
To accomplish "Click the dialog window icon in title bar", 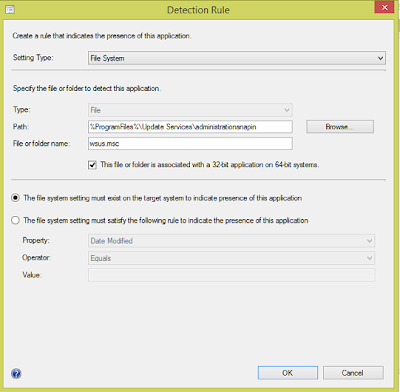I will click(10, 10).
